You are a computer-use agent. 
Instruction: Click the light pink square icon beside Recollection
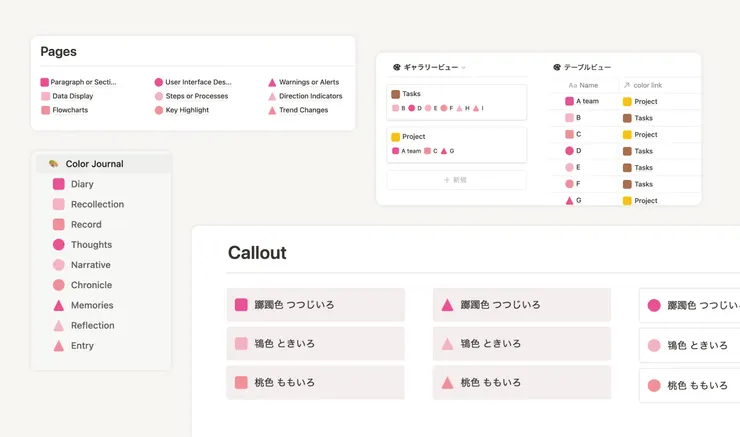[59, 204]
